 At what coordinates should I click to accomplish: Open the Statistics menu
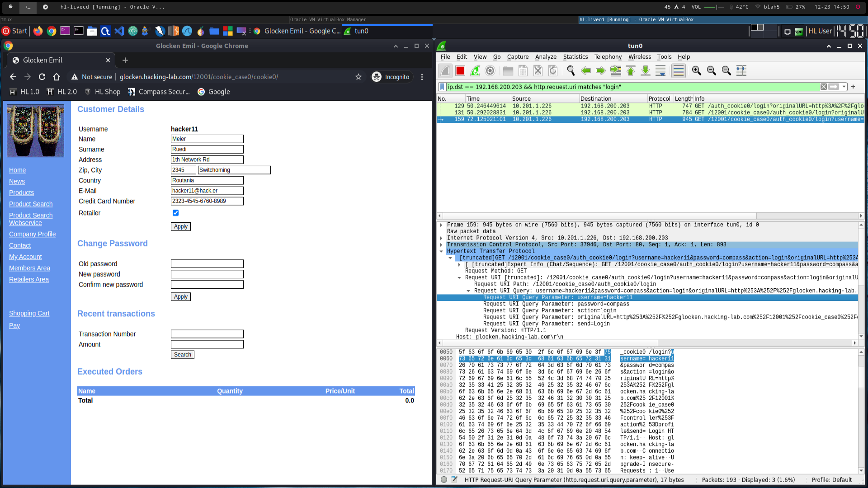575,57
